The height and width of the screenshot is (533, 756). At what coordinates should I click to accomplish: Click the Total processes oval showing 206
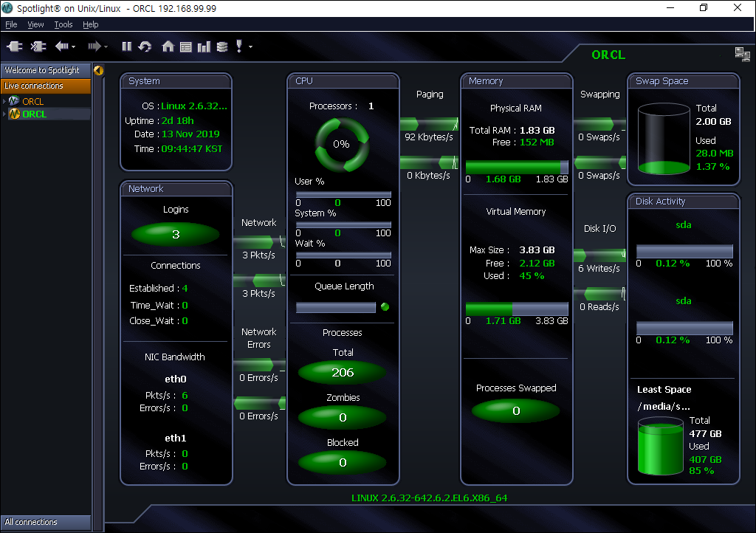click(x=343, y=372)
